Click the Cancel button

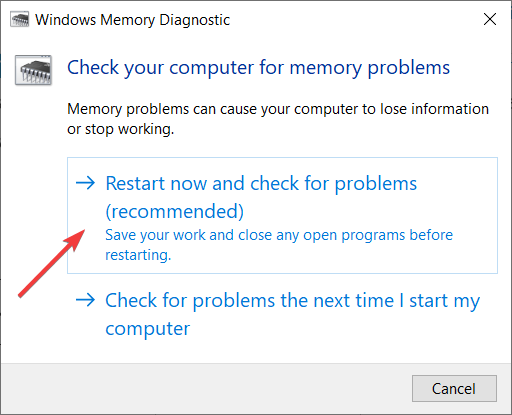[454, 388]
